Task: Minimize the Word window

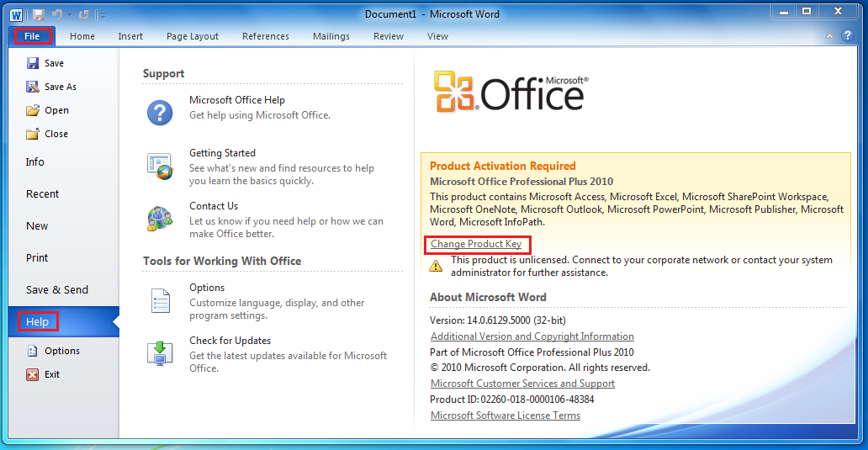Action: (x=784, y=12)
